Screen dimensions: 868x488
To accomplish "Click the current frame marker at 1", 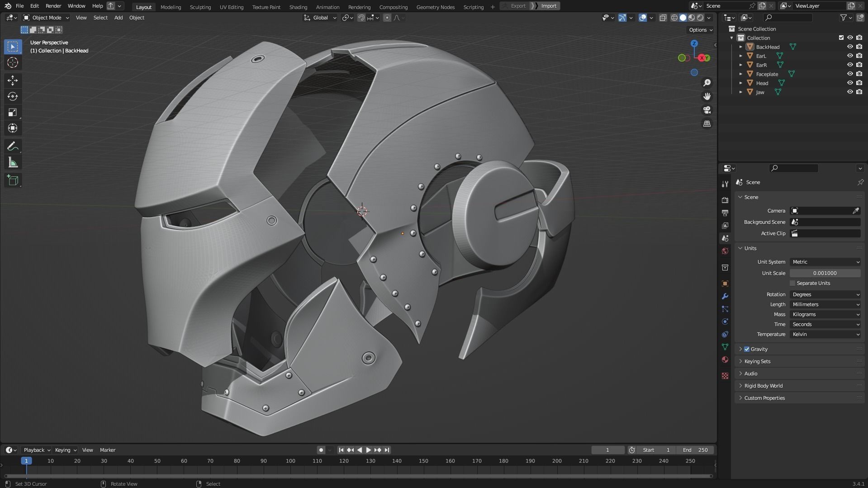I will point(26,461).
